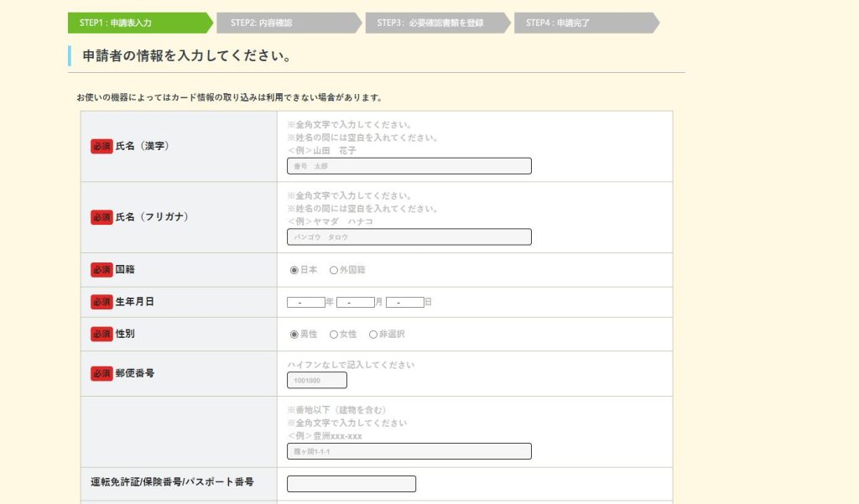
Task: Click the 運転免許証/保険番号/パスポート番号 input box
Action: click(351, 484)
